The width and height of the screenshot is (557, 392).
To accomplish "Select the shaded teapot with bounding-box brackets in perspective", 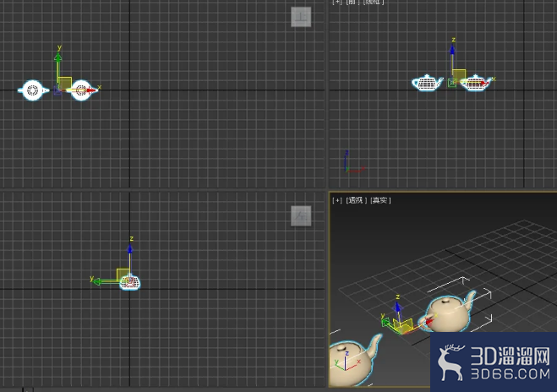I will [450, 313].
